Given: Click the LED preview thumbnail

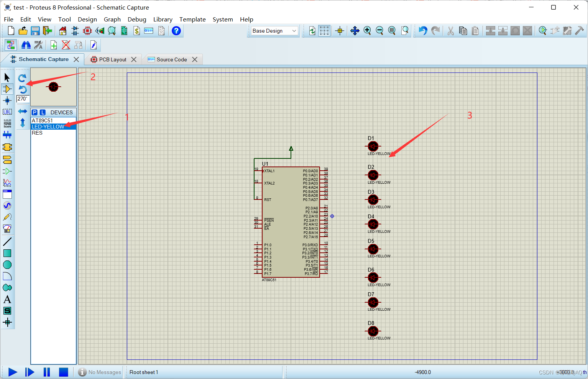Looking at the screenshot, I should point(53,87).
